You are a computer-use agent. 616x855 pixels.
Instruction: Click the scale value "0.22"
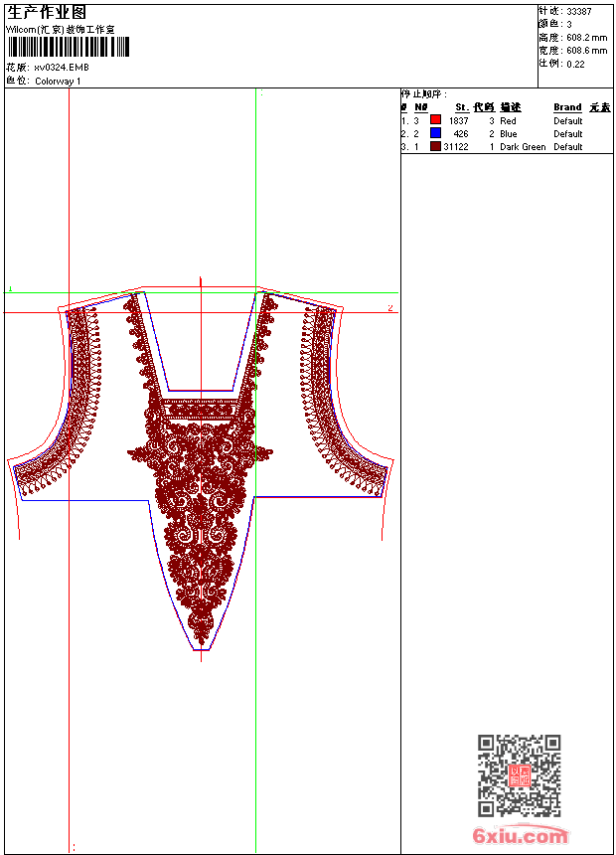click(575, 65)
